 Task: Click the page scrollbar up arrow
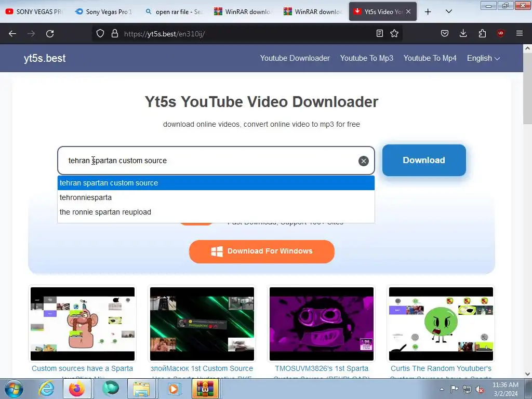527,48
